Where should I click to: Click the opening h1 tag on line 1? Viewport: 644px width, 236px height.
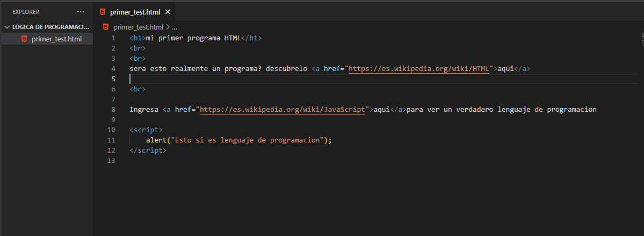pyautogui.click(x=138, y=38)
